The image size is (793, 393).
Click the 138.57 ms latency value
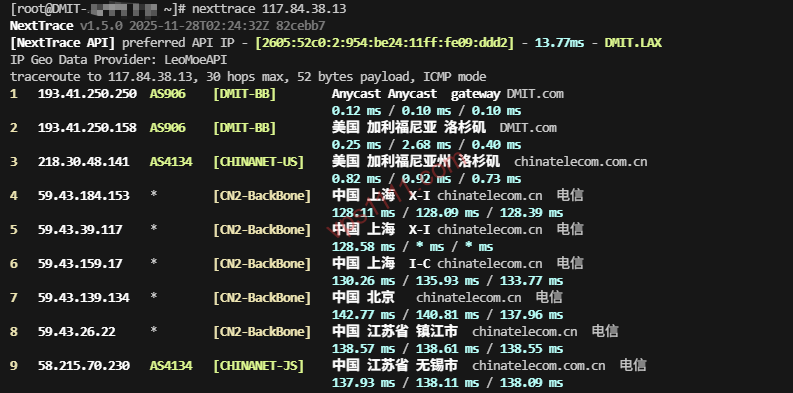click(363, 348)
